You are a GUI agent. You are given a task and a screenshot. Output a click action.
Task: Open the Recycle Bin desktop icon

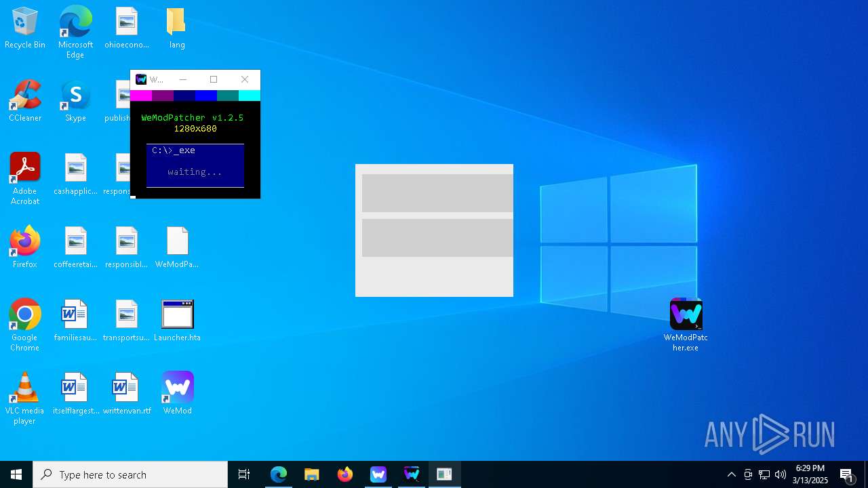coord(25,28)
